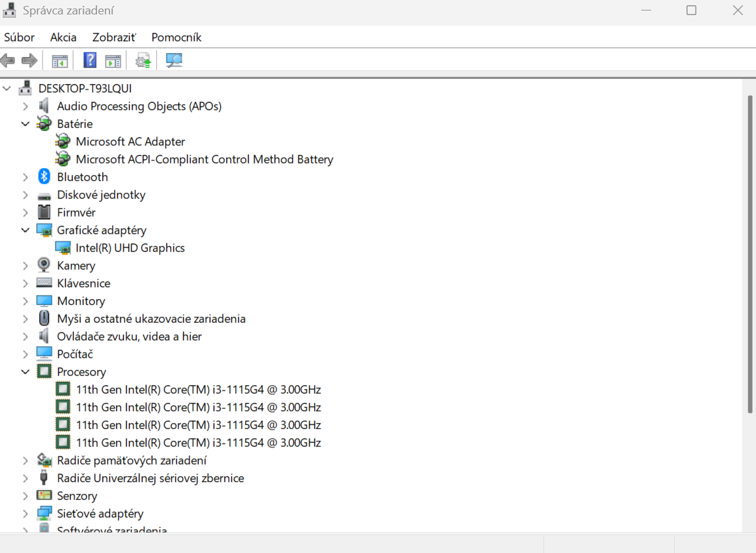
Task: Open the Súbor menu
Action: (19, 37)
